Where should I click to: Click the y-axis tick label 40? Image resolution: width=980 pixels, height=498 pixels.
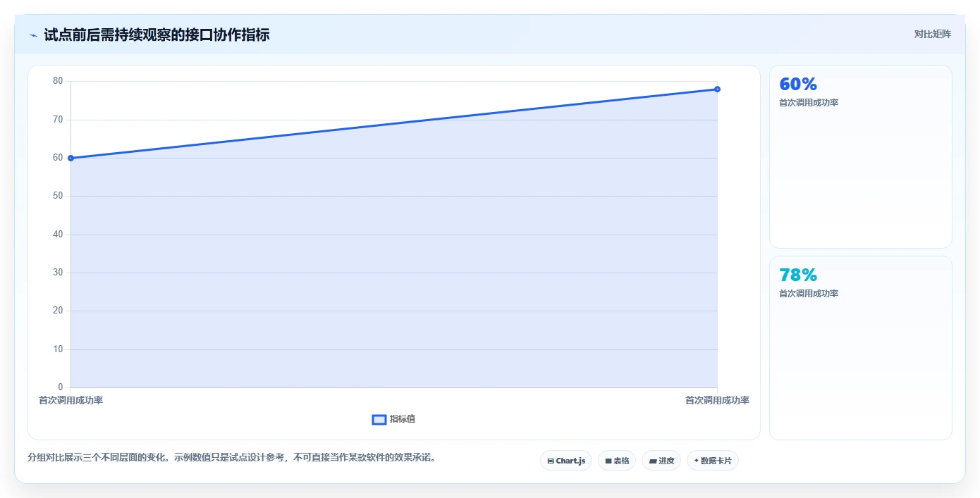pos(58,234)
